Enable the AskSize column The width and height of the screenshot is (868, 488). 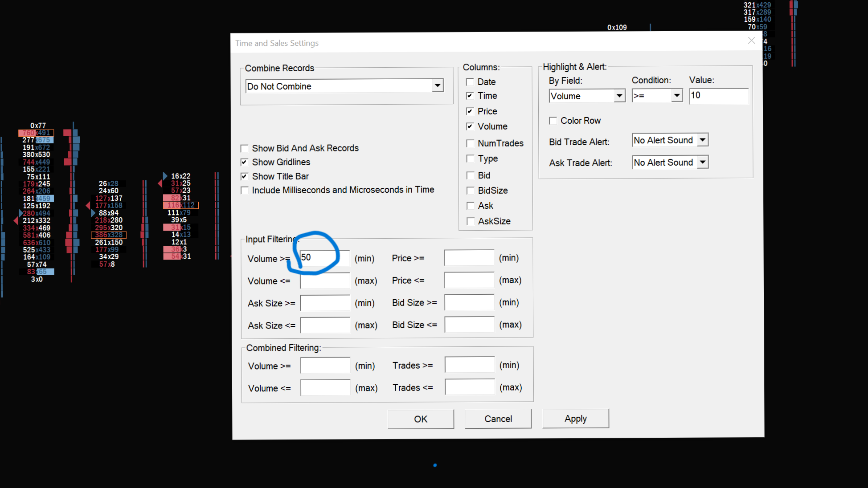point(470,221)
